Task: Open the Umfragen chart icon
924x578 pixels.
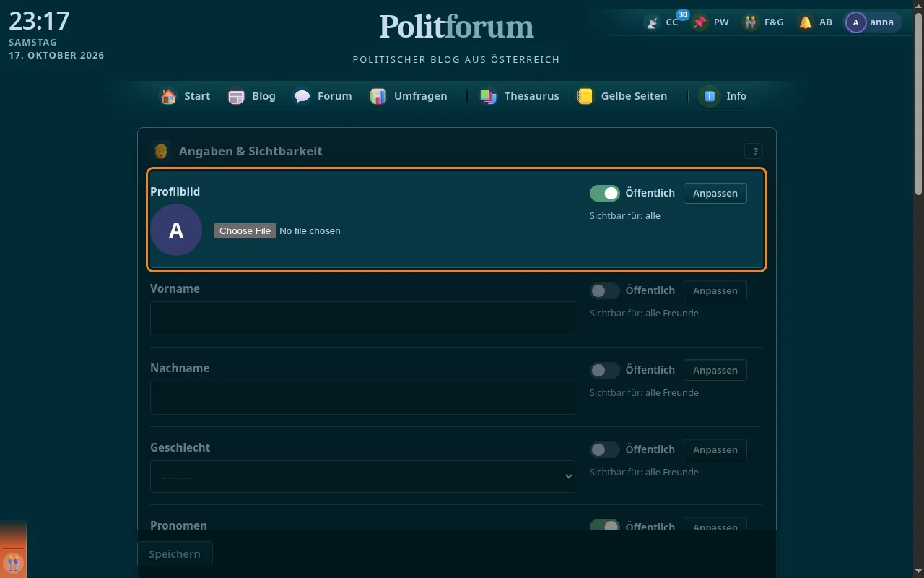Action: (x=378, y=96)
